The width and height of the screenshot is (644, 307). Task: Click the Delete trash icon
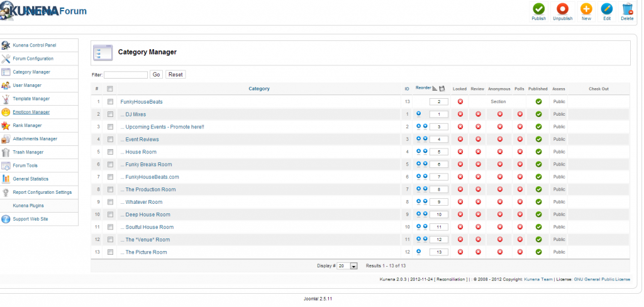tap(627, 9)
